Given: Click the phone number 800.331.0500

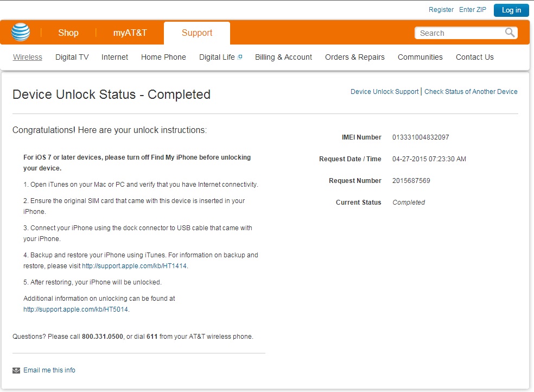Looking at the screenshot, I should tap(103, 337).
